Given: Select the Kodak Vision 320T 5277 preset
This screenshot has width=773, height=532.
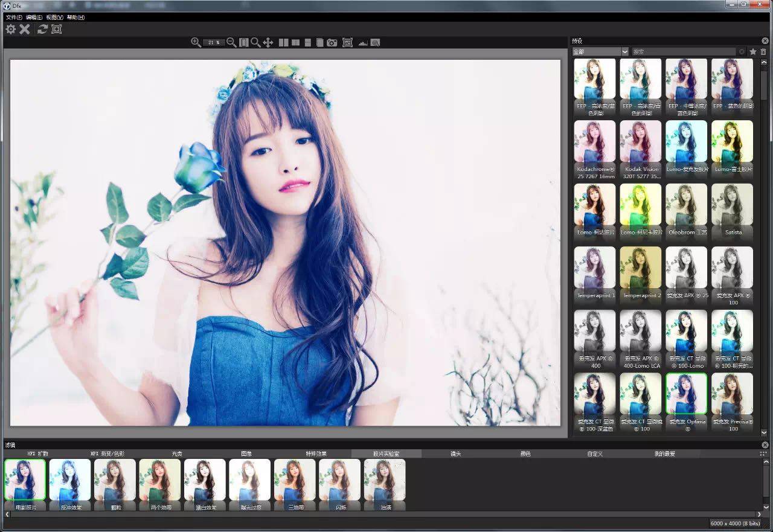Looking at the screenshot, I should coord(641,150).
